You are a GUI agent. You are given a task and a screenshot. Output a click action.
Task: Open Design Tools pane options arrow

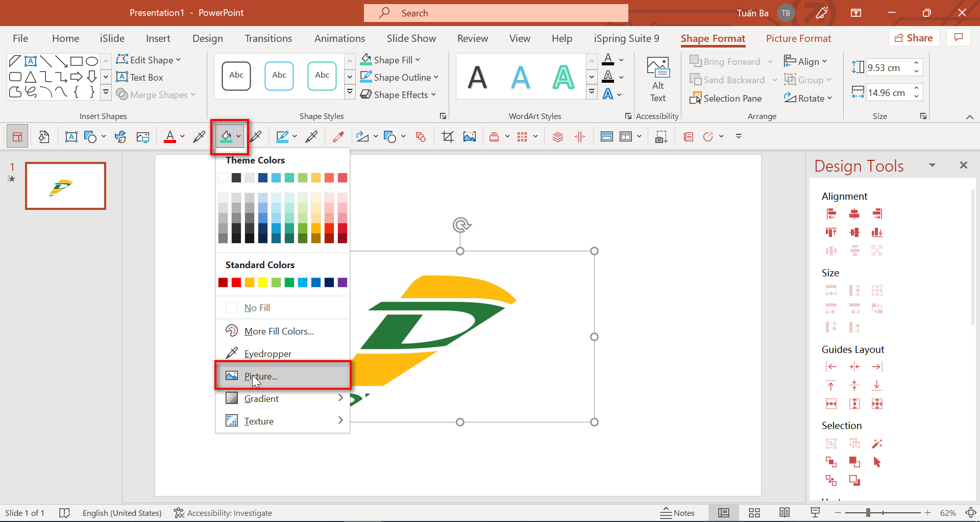coord(932,165)
